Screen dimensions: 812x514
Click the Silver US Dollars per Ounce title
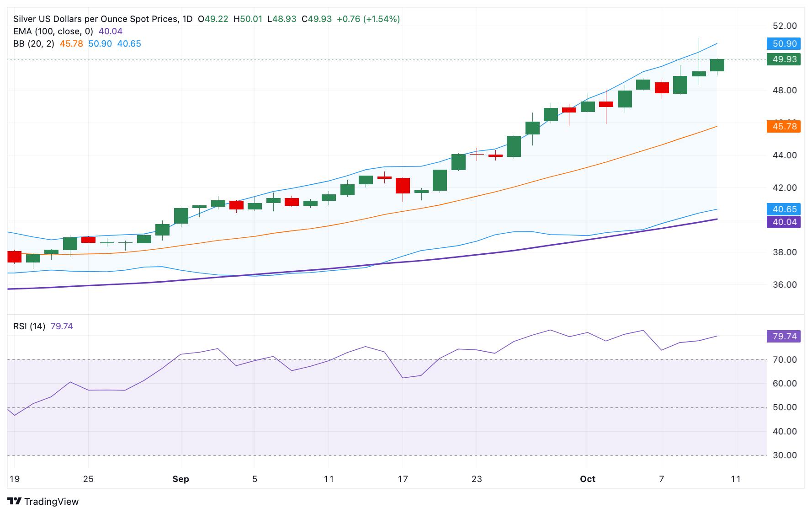tap(95, 19)
